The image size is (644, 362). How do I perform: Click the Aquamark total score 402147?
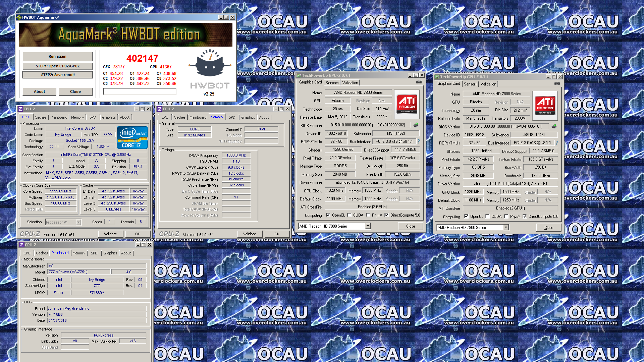(x=142, y=58)
